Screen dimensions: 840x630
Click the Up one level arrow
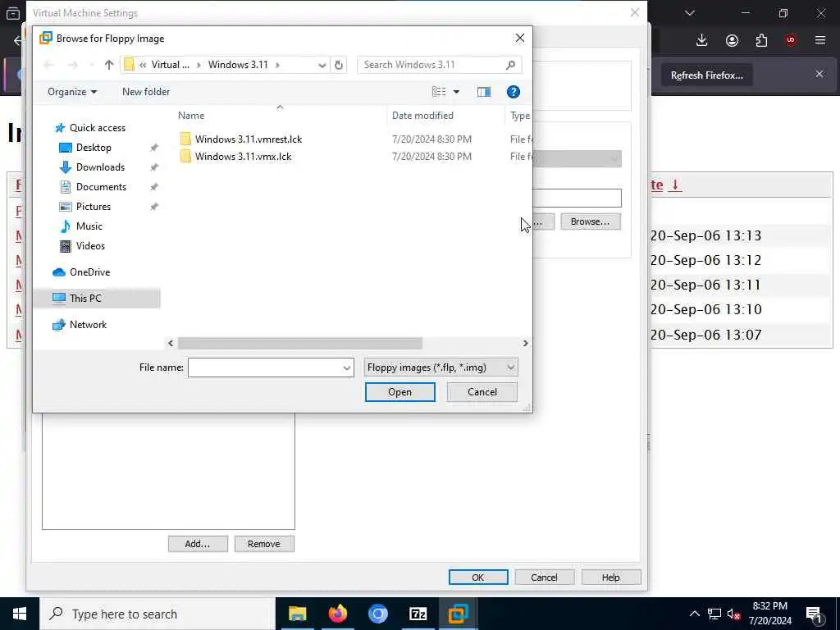(x=109, y=65)
